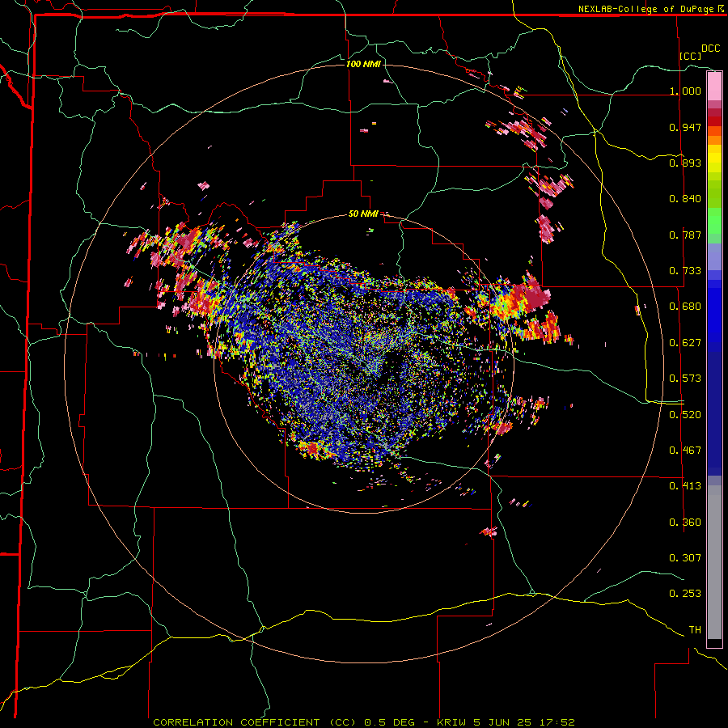Click the bright green segment of the color bar
Image resolution: width=728 pixels, height=728 pixels.
714,221
